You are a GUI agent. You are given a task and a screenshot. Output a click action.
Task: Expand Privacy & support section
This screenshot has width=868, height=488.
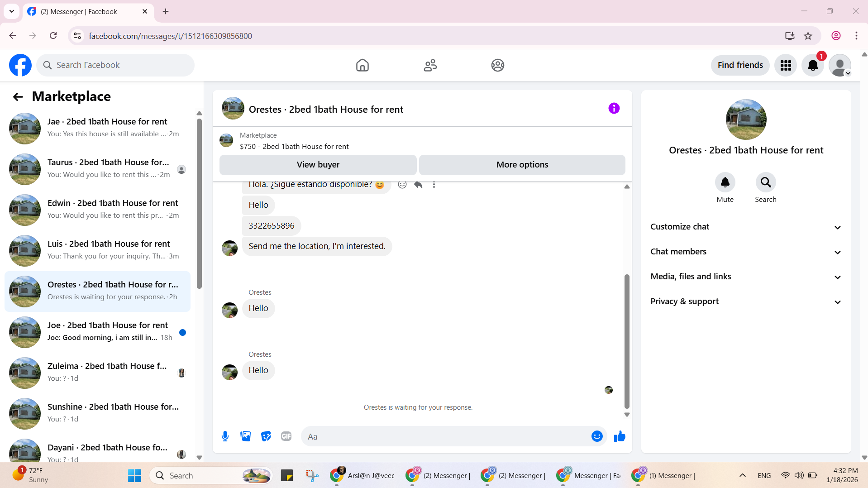(x=746, y=301)
